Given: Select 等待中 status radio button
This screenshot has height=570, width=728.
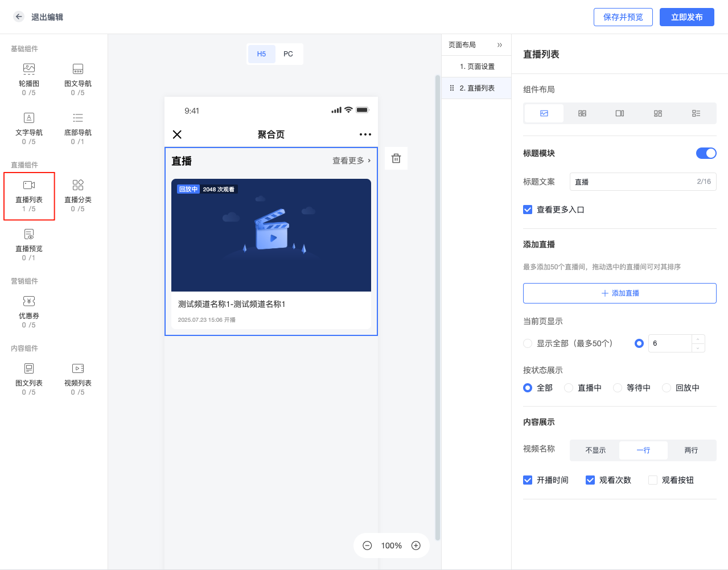Looking at the screenshot, I should tap(618, 388).
